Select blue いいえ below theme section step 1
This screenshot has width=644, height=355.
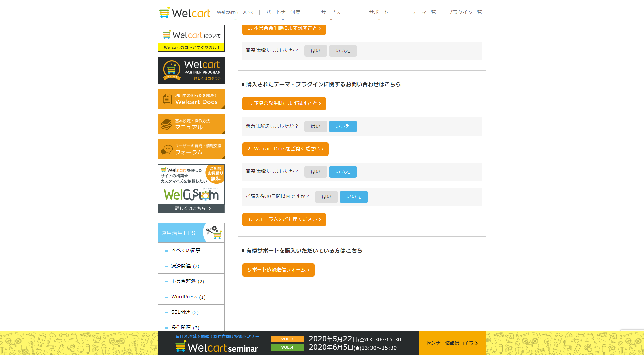coord(343,126)
